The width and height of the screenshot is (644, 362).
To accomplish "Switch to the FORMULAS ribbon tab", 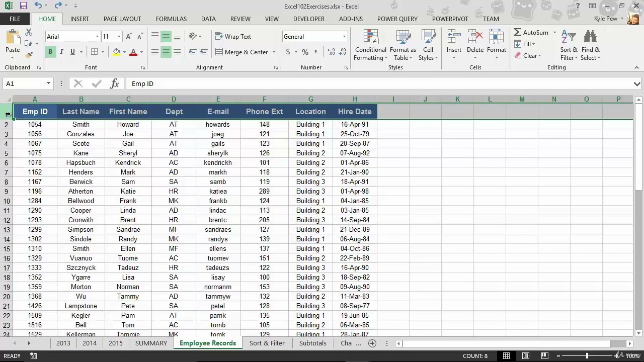I will [x=171, y=19].
